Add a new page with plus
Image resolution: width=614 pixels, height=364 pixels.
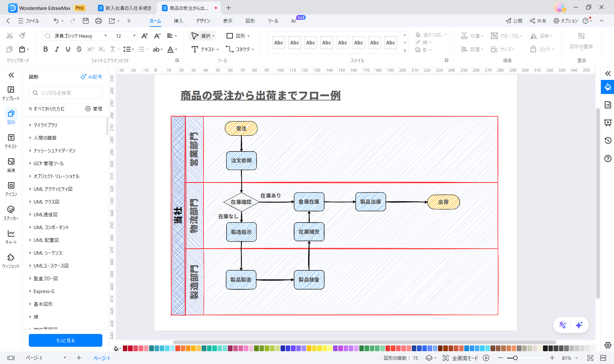coord(79,358)
